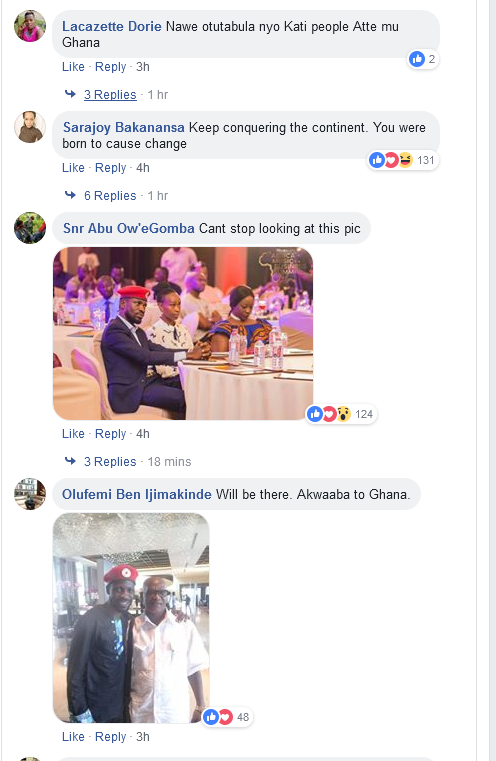Like Sarajoy Bakanansa's comment
The image size is (496, 761).
click(73, 167)
